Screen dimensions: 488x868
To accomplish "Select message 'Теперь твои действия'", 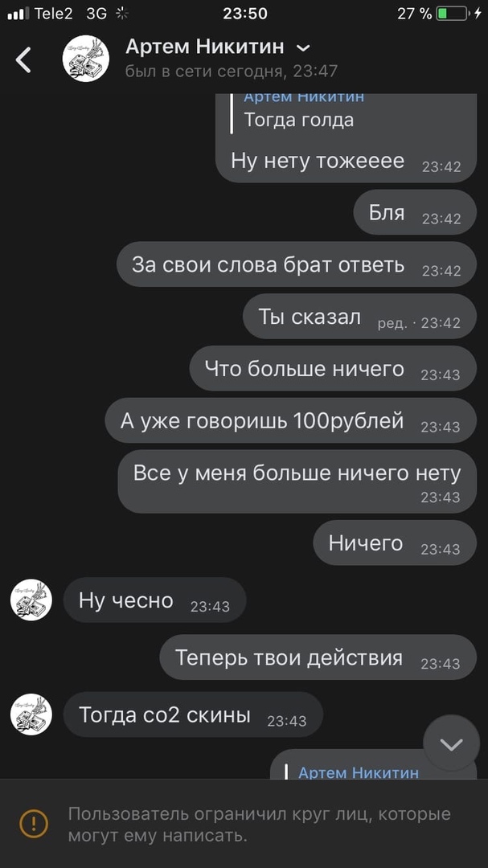I will click(318, 657).
